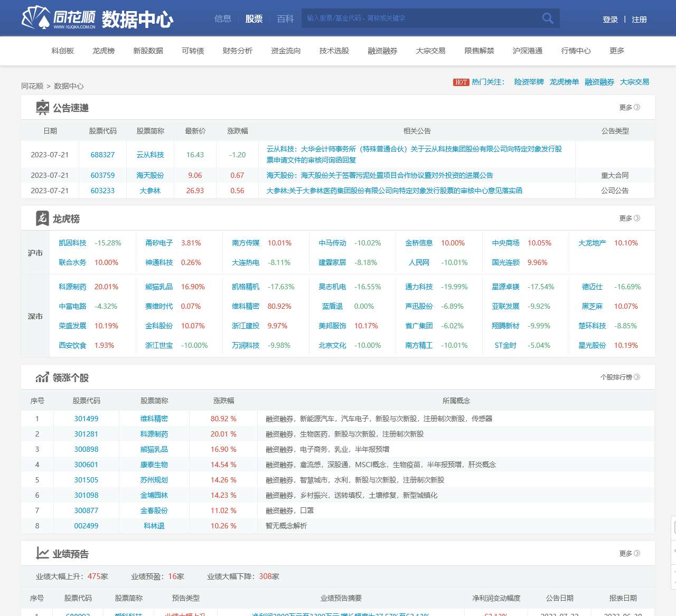This screenshot has width=676, height=616.
Task: Click the 领涨个股 chart icon
Action: [42, 377]
